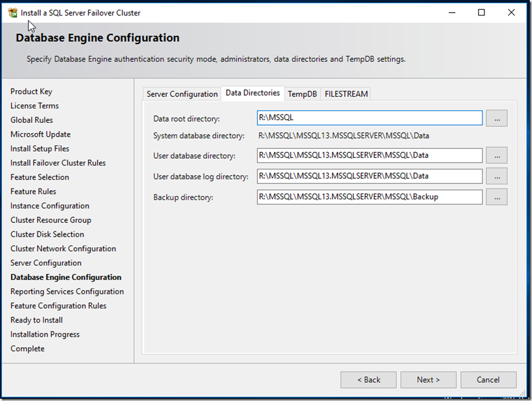Click the User database log directory label
Image resolution: width=532 pixels, height=401 pixels.
pos(201,176)
